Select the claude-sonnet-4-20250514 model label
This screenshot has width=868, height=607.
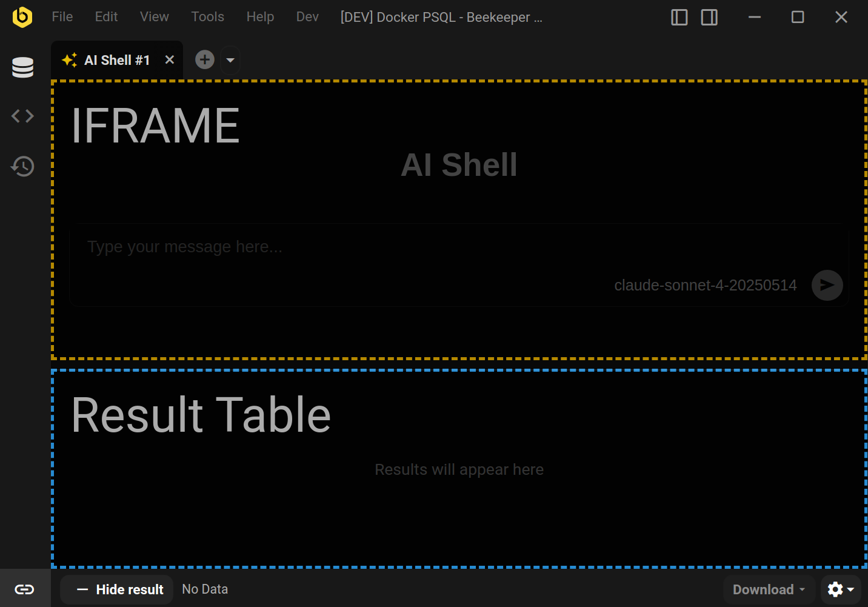pyautogui.click(x=706, y=285)
